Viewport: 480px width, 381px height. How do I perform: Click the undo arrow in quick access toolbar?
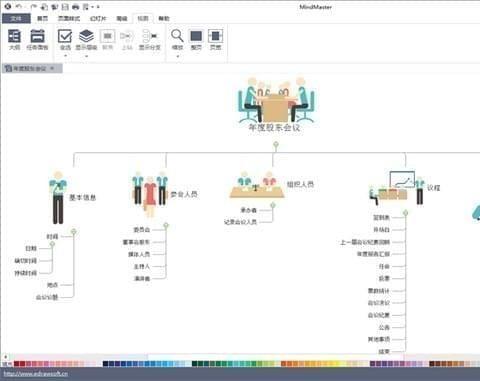(19, 6)
